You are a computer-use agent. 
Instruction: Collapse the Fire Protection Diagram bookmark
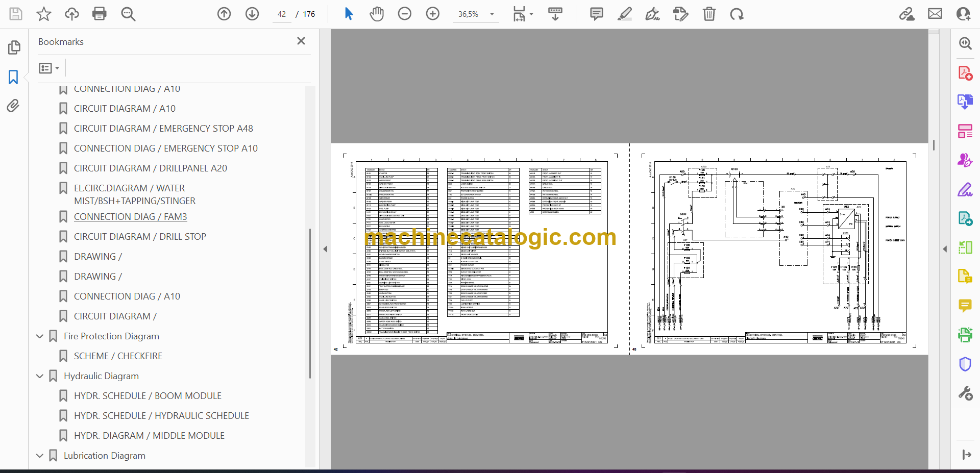40,336
